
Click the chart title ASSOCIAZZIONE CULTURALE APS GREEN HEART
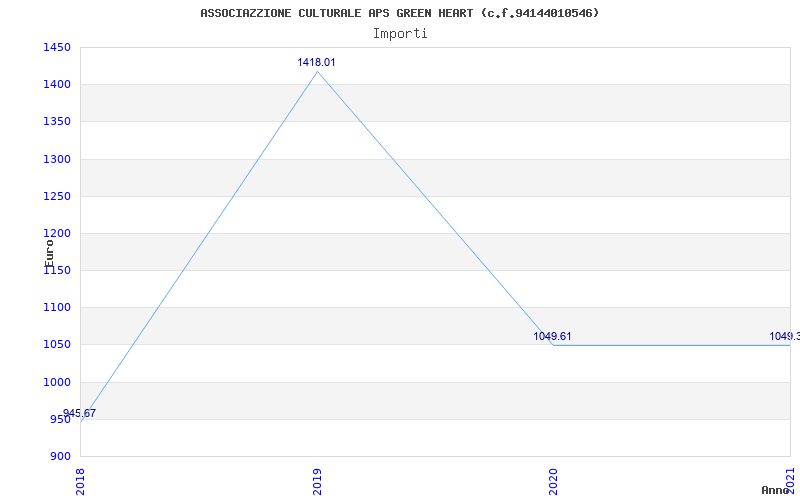(x=399, y=13)
